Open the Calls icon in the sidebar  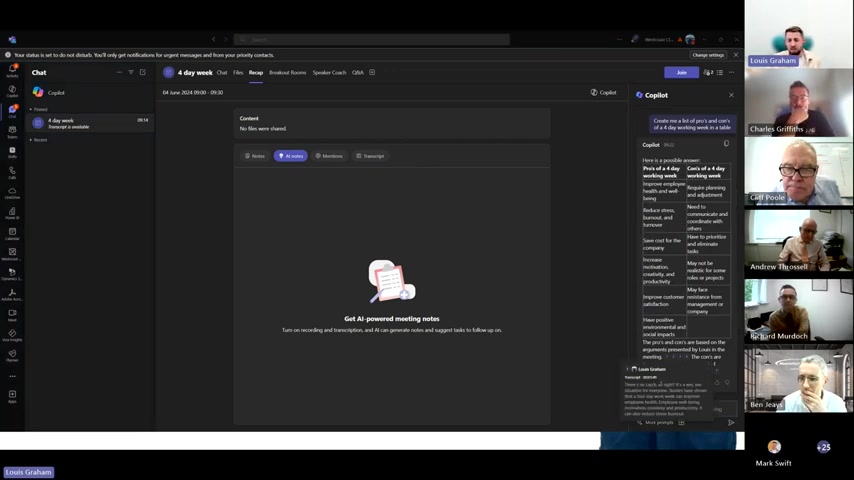pyautogui.click(x=12, y=173)
